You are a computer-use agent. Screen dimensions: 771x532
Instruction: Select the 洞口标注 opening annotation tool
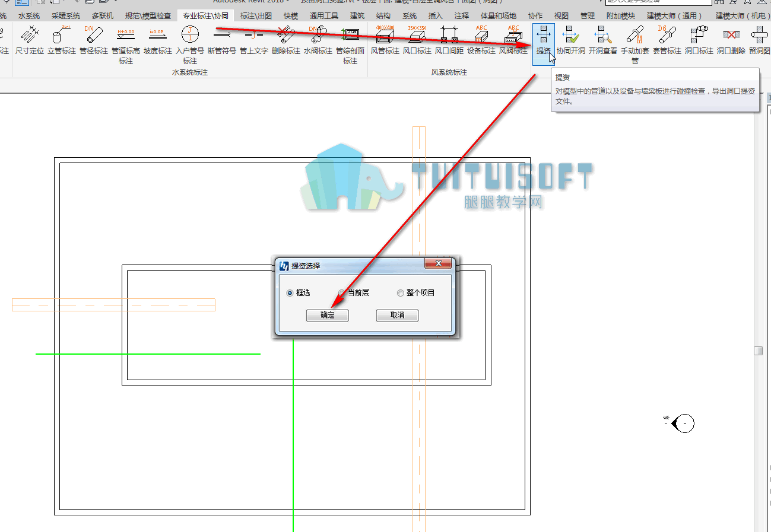[x=699, y=40]
